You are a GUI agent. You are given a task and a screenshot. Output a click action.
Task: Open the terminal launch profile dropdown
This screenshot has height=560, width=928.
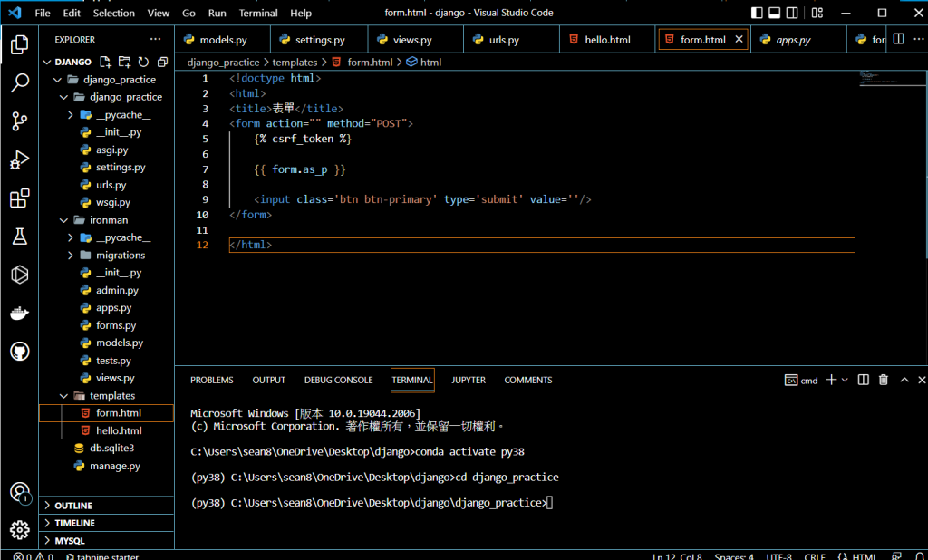pos(845,380)
